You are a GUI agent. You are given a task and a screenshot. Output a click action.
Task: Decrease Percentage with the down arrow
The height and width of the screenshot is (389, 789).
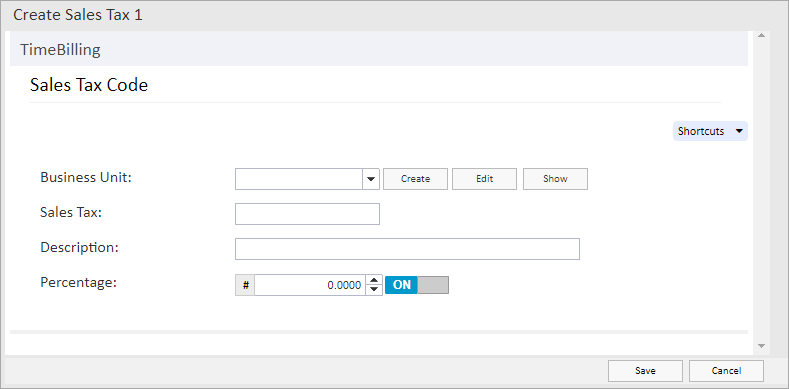tap(373, 290)
